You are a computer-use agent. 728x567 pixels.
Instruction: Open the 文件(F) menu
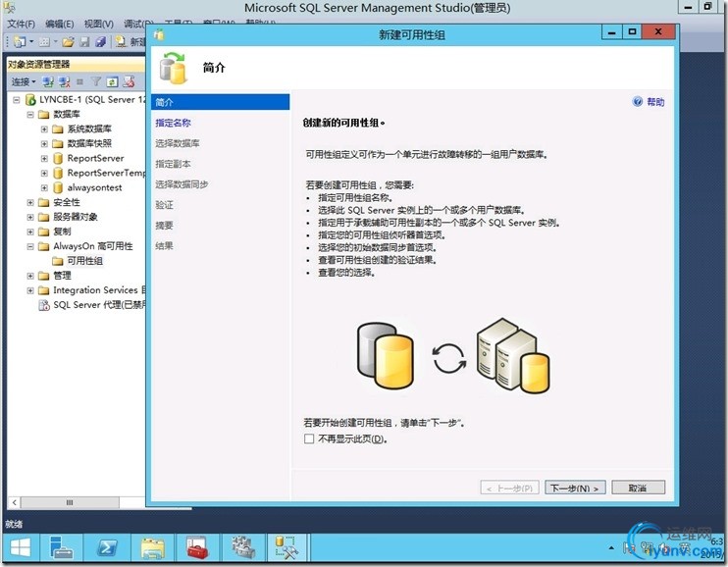pyautogui.click(x=21, y=24)
